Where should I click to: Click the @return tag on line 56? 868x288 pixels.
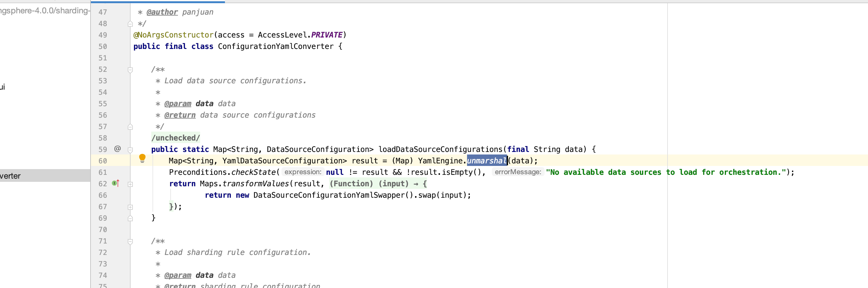click(x=180, y=115)
